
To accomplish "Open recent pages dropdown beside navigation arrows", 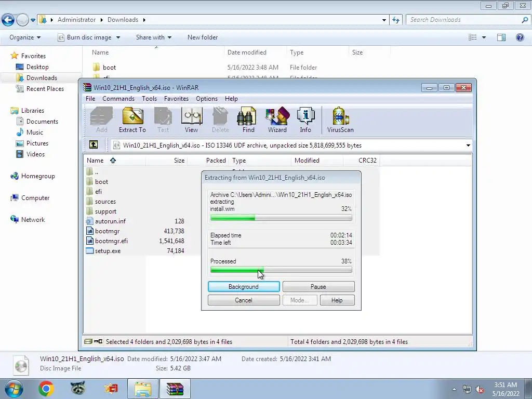I will click(33, 20).
